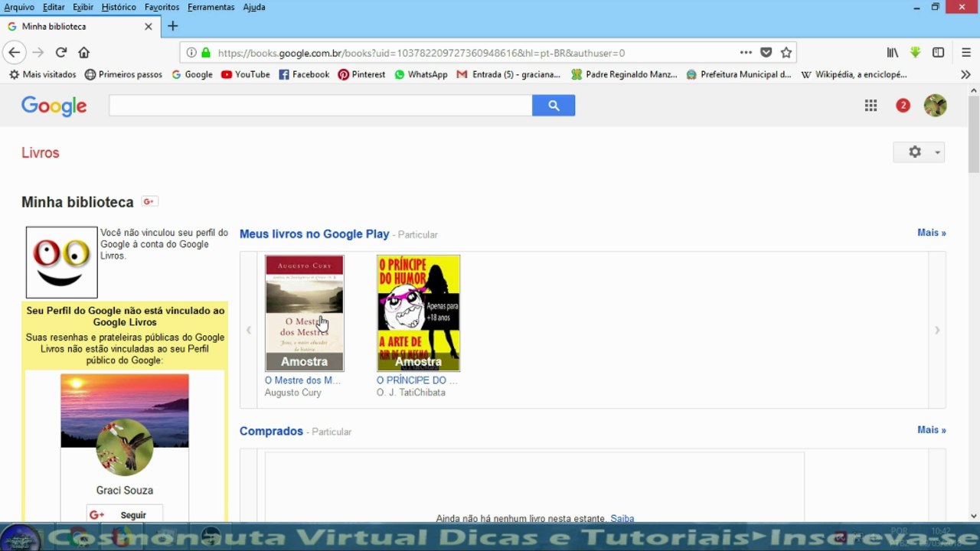Reload the current page
Viewport: 980px width, 551px height.
(61, 53)
